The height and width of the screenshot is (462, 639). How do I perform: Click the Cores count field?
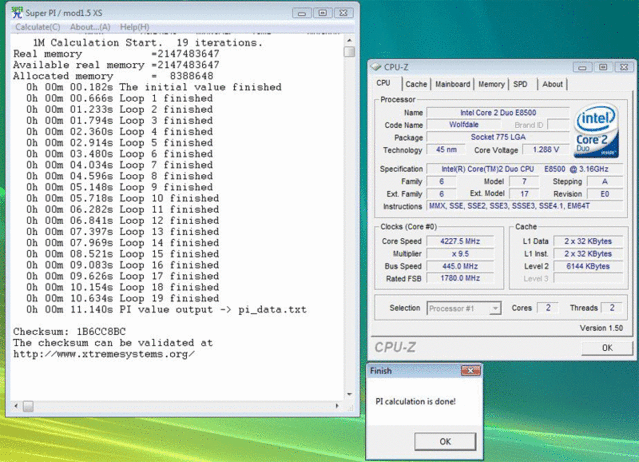(x=548, y=308)
